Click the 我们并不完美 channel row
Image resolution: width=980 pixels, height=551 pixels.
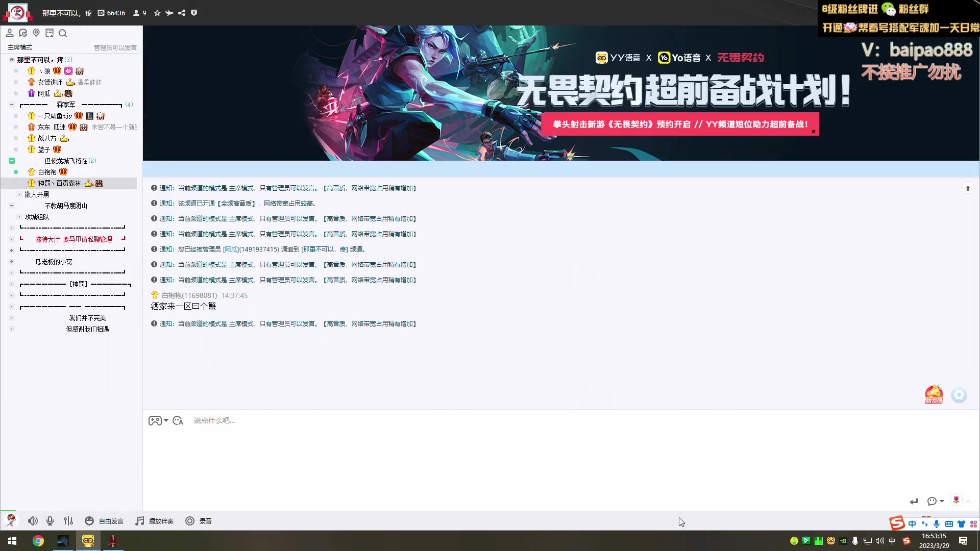click(87, 318)
